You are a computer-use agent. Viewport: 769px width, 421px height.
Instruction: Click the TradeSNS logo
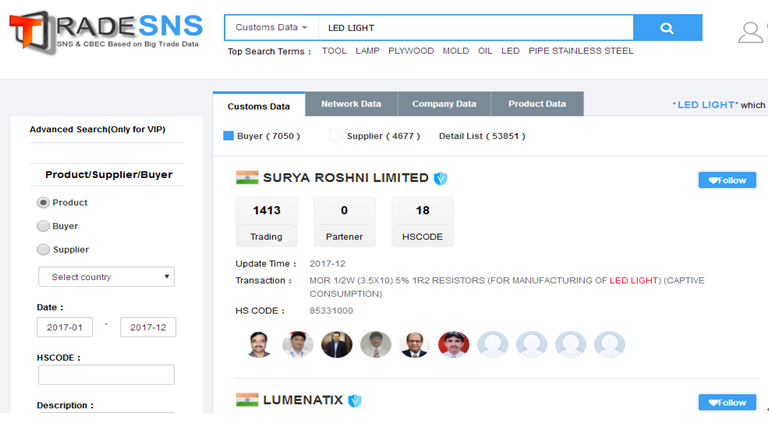pos(106,31)
